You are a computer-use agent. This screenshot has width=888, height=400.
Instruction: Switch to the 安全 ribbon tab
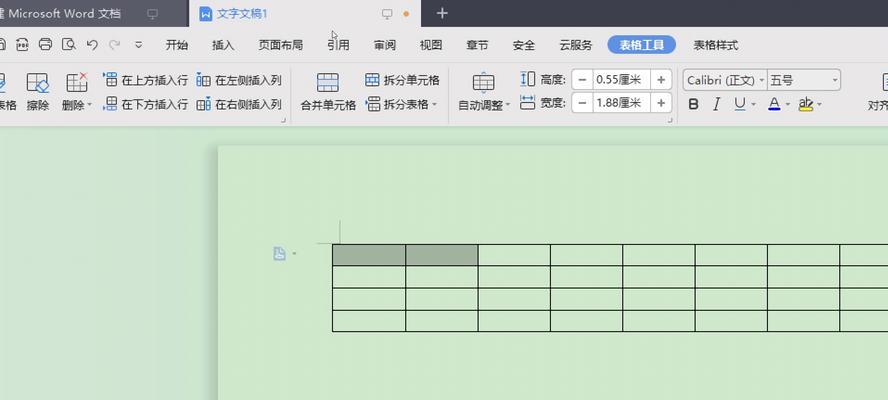click(524, 45)
